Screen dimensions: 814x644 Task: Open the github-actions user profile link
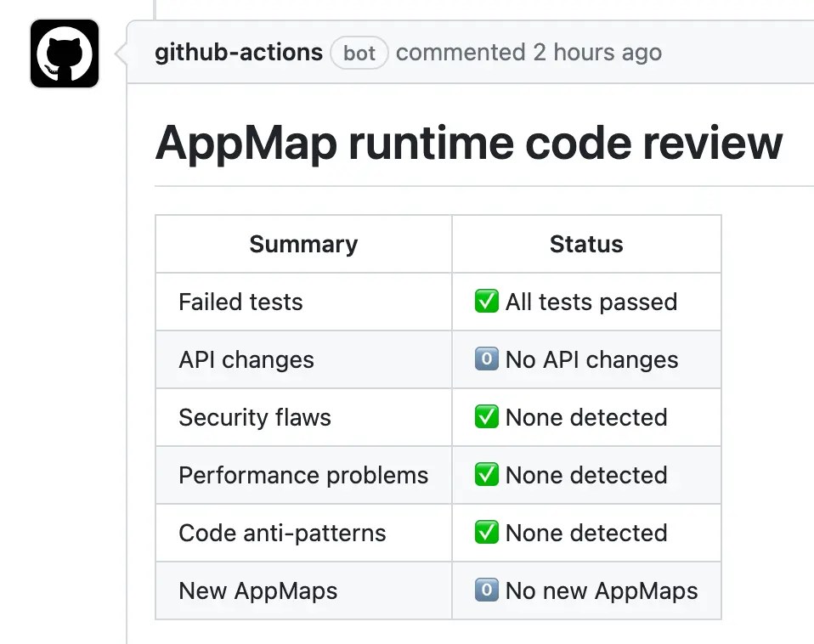238,52
